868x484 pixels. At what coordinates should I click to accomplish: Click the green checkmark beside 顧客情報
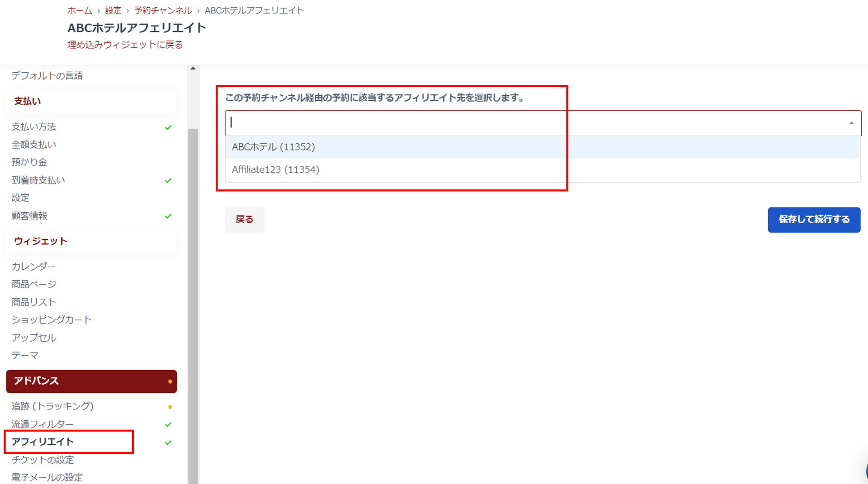tap(168, 216)
